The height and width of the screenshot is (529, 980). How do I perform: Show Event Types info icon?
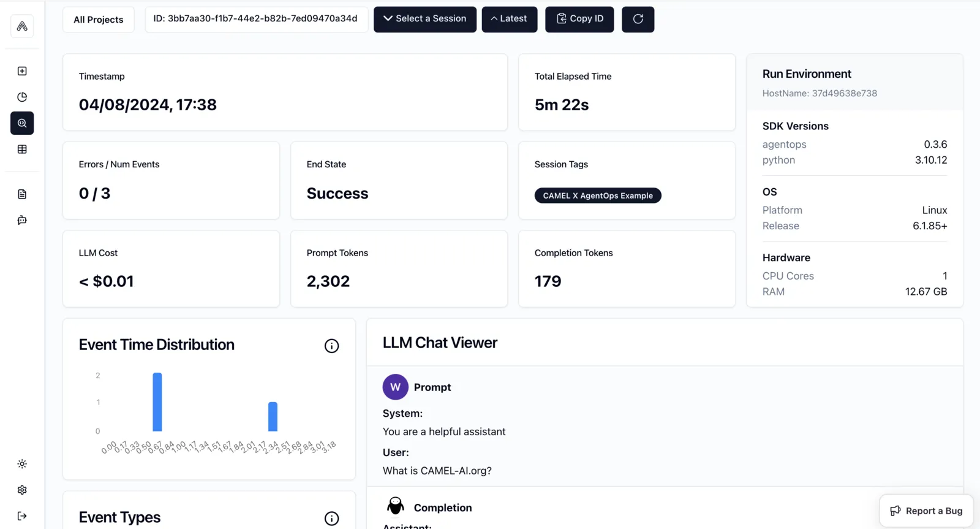tap(331, 519)
